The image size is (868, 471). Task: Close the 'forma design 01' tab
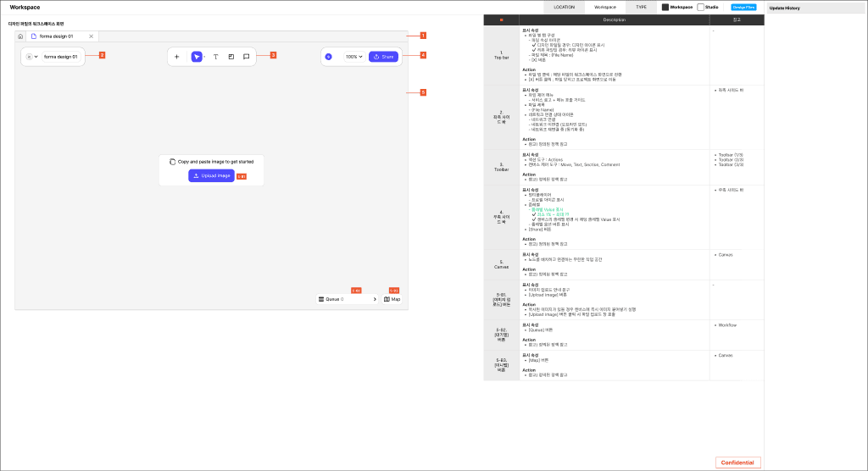coord(92,36)
